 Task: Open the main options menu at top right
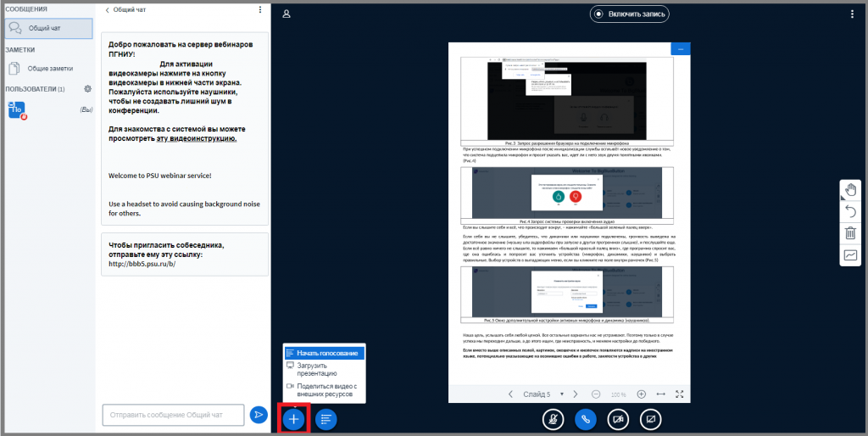852,14
